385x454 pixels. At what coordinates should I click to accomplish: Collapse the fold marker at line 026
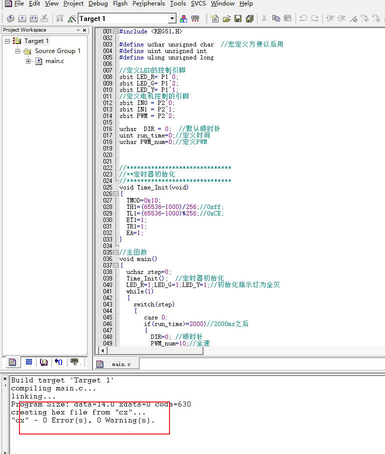[x=116, y=194]
